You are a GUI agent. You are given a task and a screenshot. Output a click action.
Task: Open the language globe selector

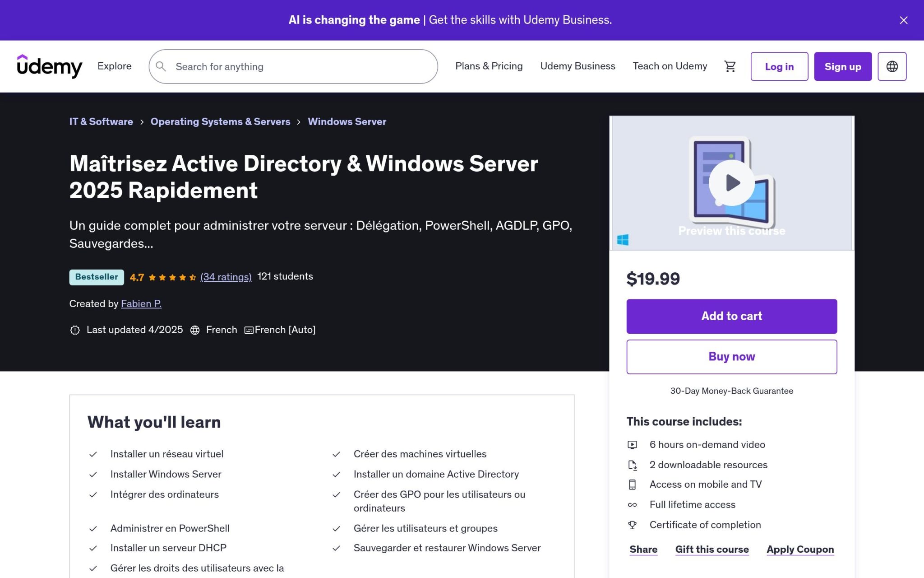pos(892,66)
